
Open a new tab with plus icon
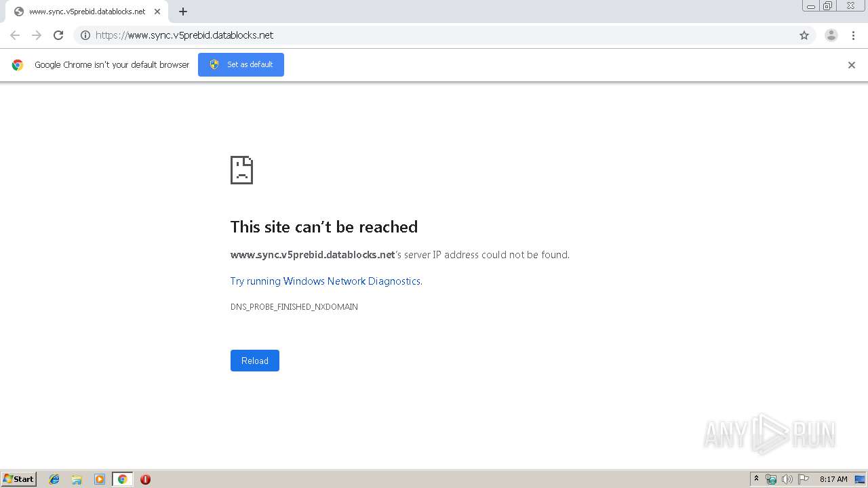coord(183,12)
